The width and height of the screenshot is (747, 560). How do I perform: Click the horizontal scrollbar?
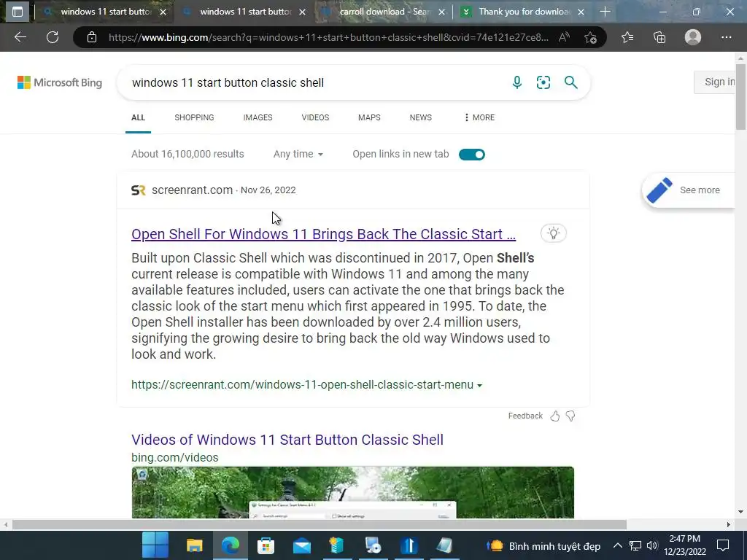[320, 524]
